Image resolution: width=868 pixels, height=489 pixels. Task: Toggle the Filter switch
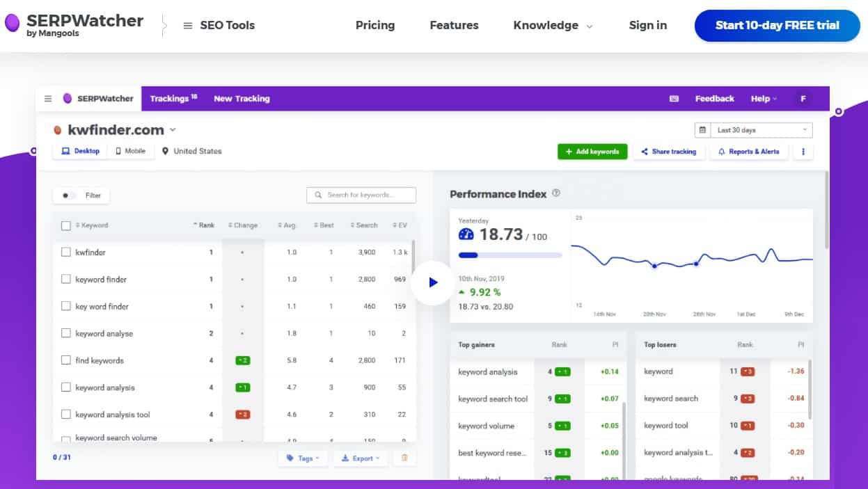point(68,195)
